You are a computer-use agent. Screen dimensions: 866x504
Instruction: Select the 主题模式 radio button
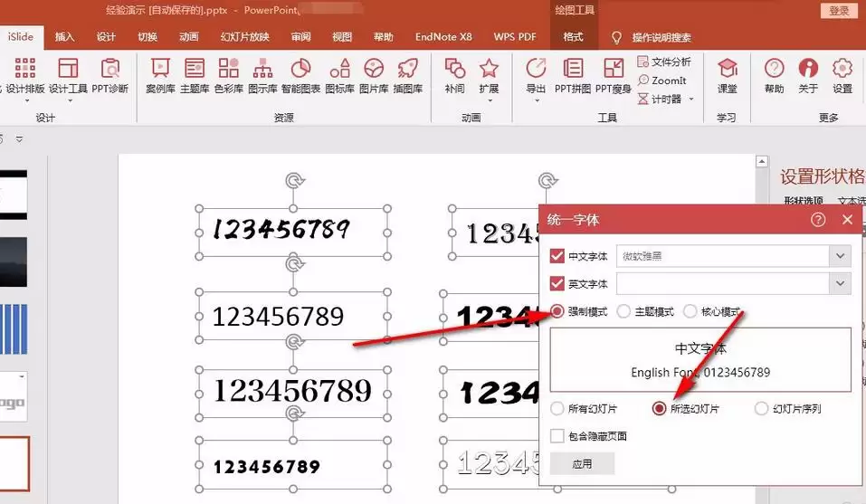coord(623,311)
